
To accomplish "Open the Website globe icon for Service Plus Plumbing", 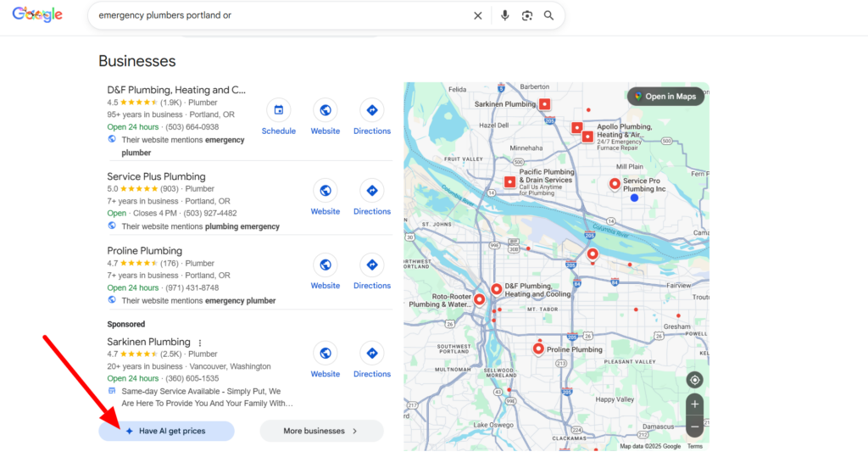I will (x=325, y=191).
